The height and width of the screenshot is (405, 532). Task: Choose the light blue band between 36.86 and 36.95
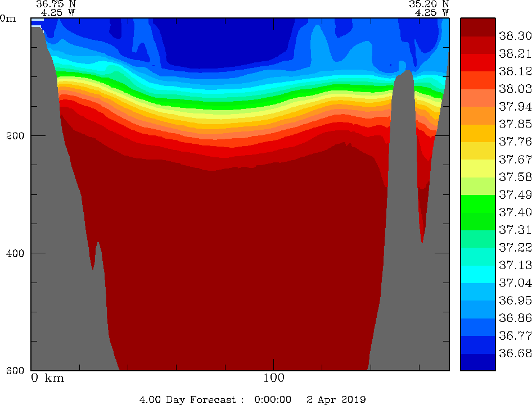477,309
